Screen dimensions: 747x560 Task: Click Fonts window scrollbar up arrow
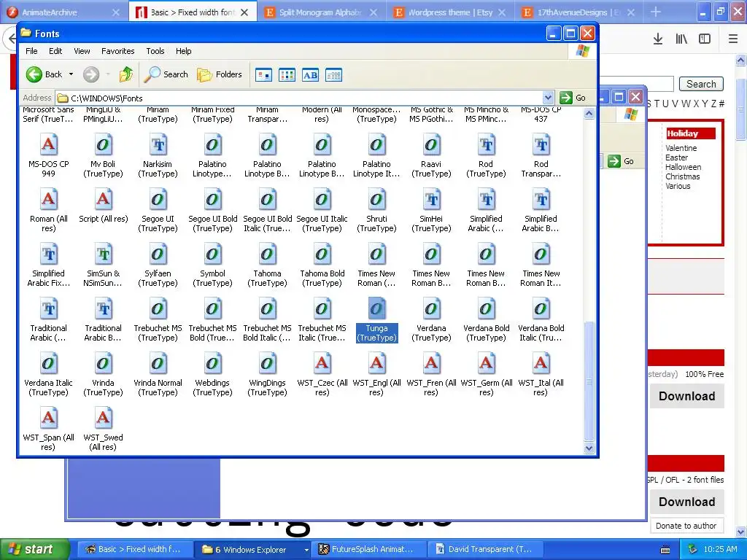[589, 113]
